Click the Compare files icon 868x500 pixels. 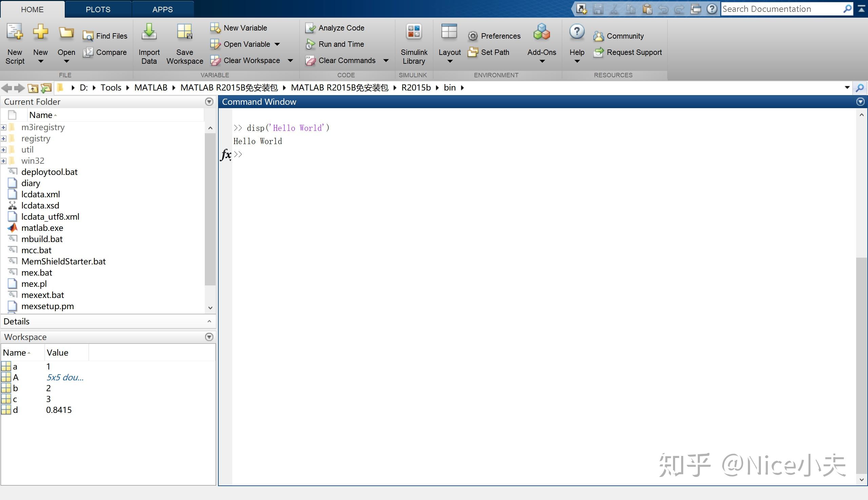(x=88, y=53)
